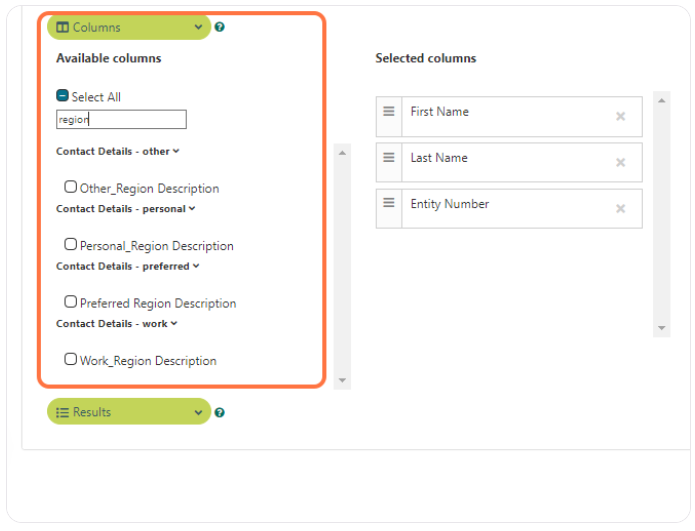Click the drag handle for Entity Number
The height and width of the screenshot is (531, 695).
pyautogui.click(x=389, y=203)
